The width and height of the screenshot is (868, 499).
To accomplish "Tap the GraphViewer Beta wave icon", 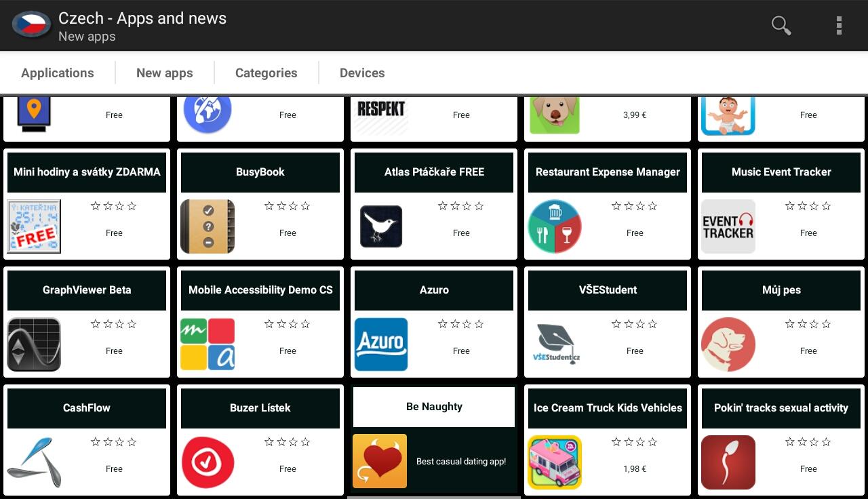I will 34,344.
